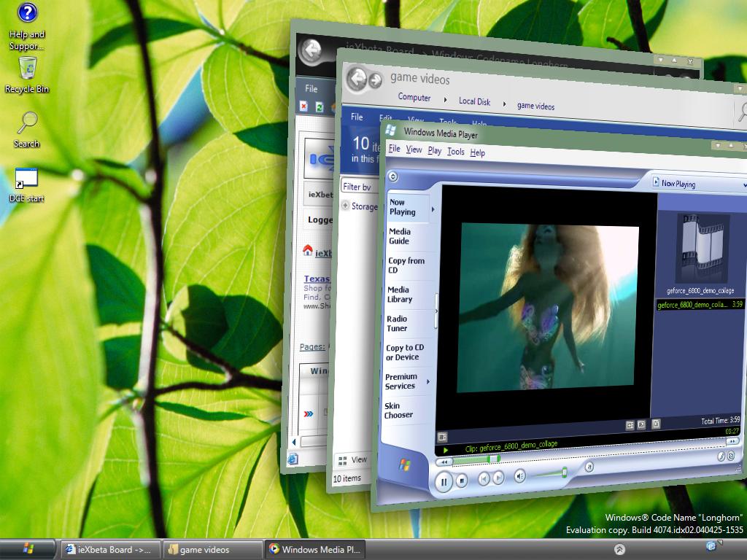The height and width of the screenshot is (560, 747).
Task: Expand the Now Playing sidebar arrow
Action: click(x=433, y=209)
